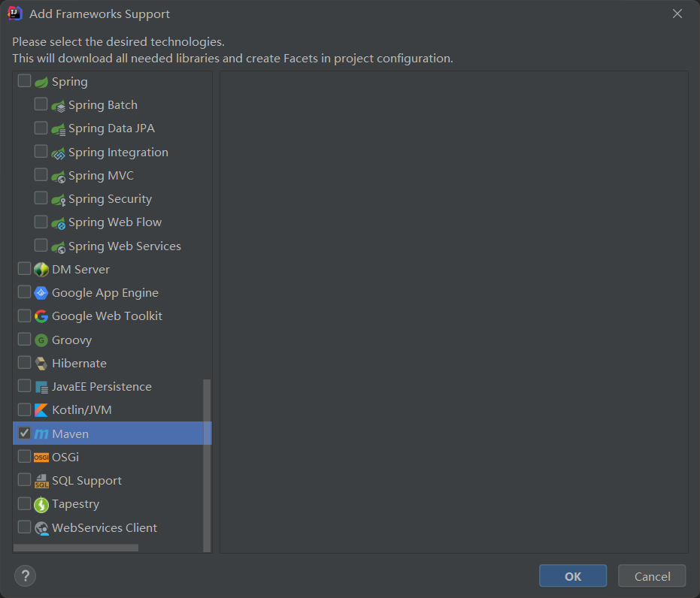700x598 pixels.
Task: Select the Tapestry label text
Action: 75,504
